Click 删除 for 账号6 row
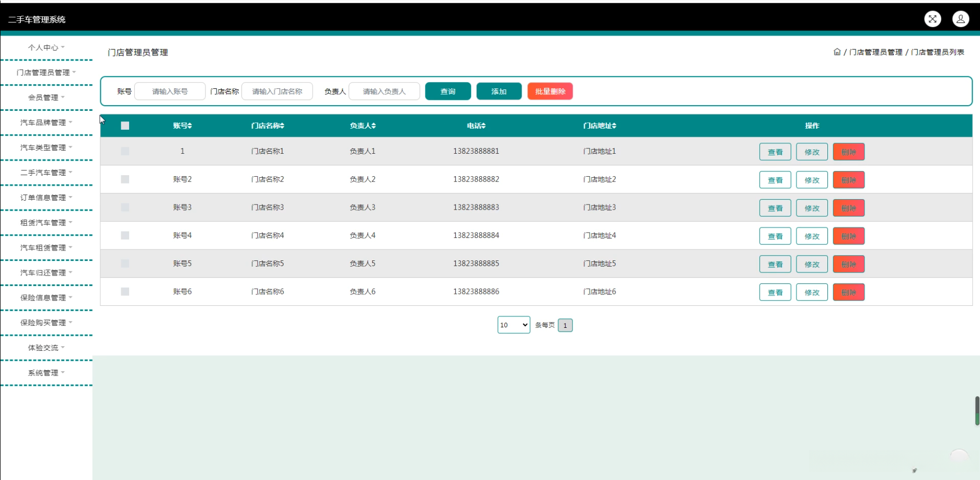 click(849, 292)
